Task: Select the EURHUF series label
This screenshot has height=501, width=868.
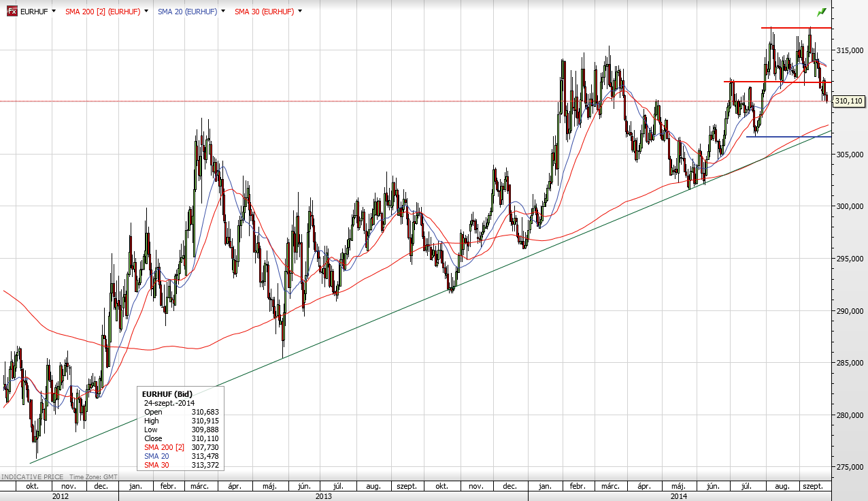Action: pos(34,12)
